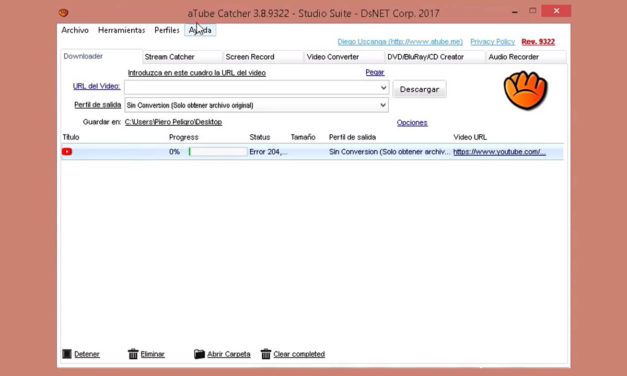Switch to the Video Converter tab
627x376 pixels.
click(344, 57)
